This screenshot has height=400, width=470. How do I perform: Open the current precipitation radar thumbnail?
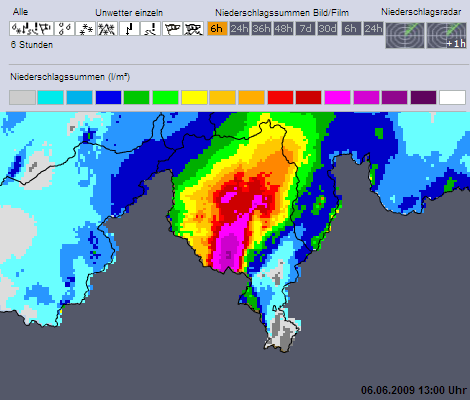(x=405, y=35)
